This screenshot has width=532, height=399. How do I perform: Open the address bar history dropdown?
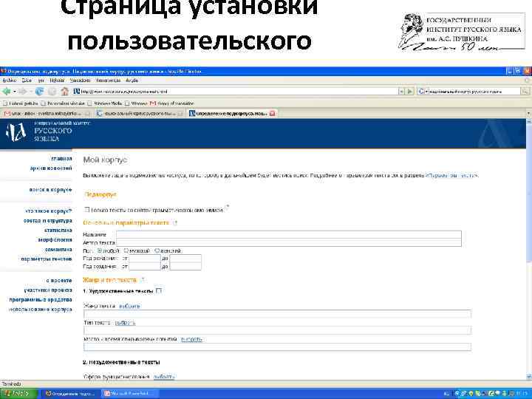tap(402, 92)
